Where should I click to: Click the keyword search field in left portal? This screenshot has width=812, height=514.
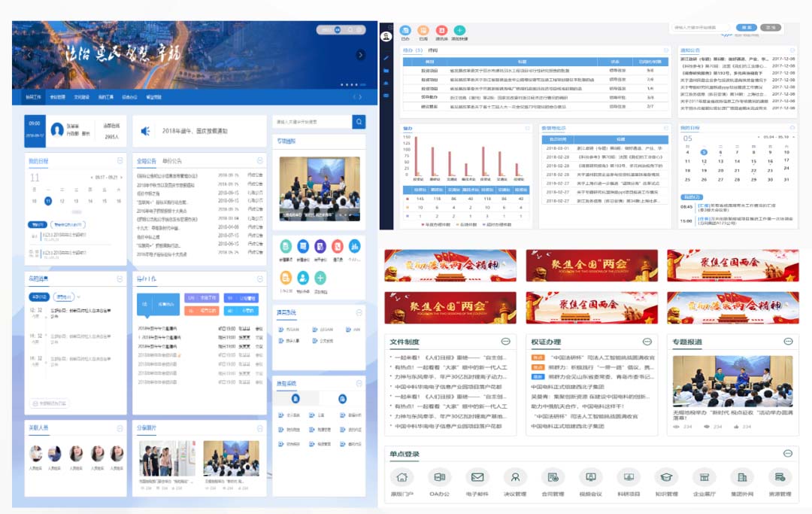tap(312, 122)
